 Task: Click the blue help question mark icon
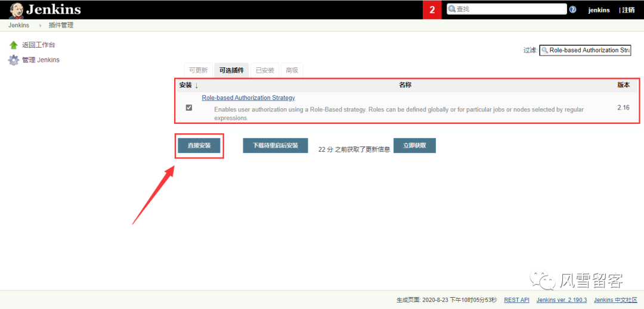pos(572,10)
